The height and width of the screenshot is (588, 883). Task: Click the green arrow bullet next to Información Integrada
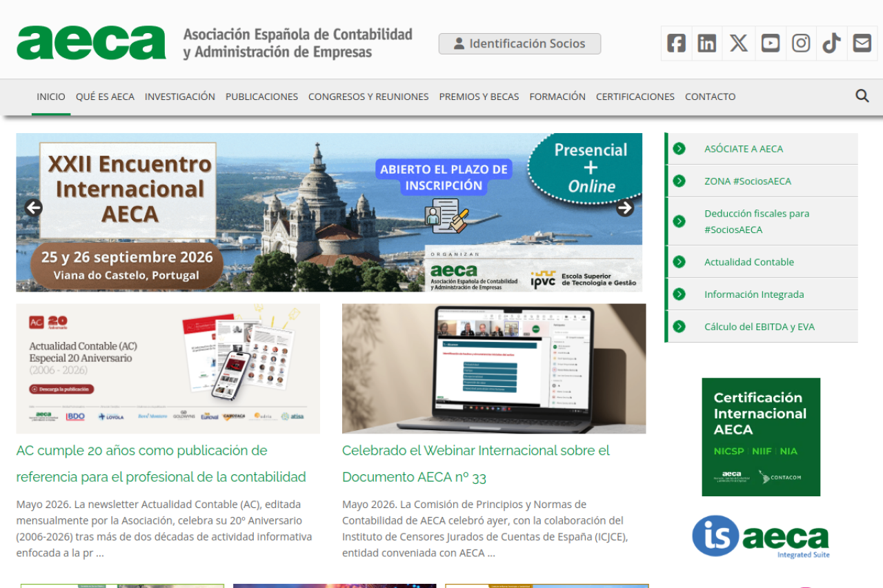tap(679, 294)
